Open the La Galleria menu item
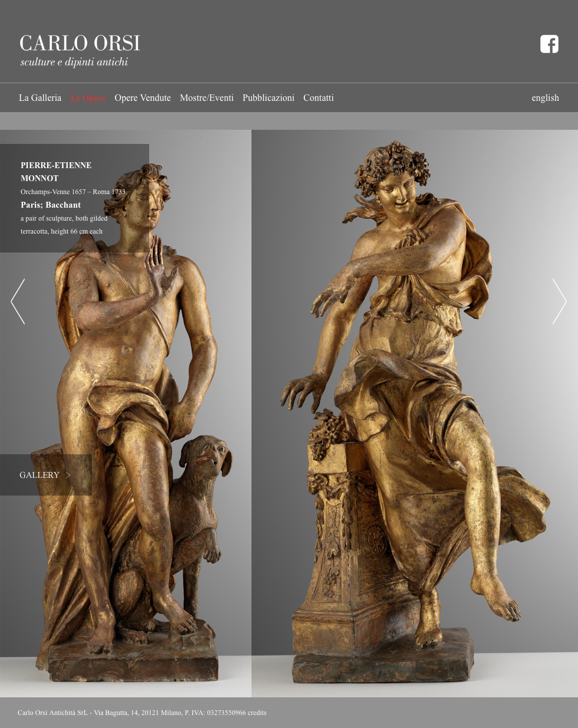The width and height of the screenshot is (578, 728). [40, 98]
